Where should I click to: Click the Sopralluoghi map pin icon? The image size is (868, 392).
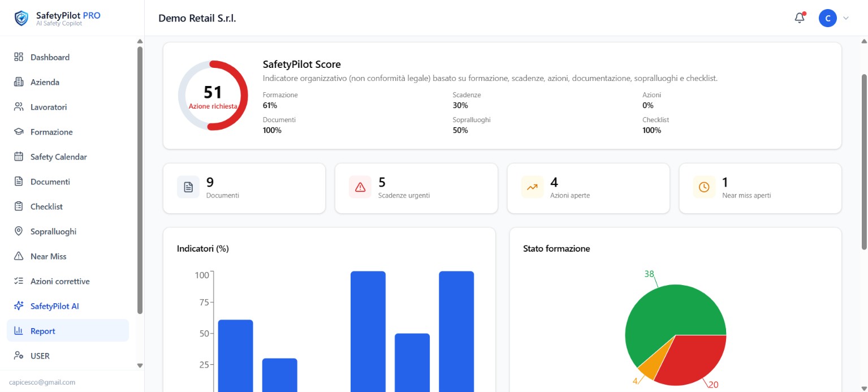(19, 231)
